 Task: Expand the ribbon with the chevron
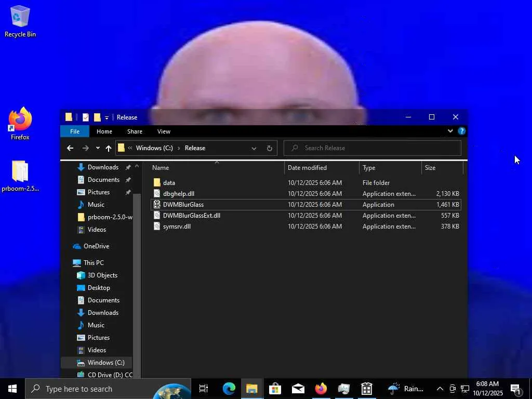(450, 131)
